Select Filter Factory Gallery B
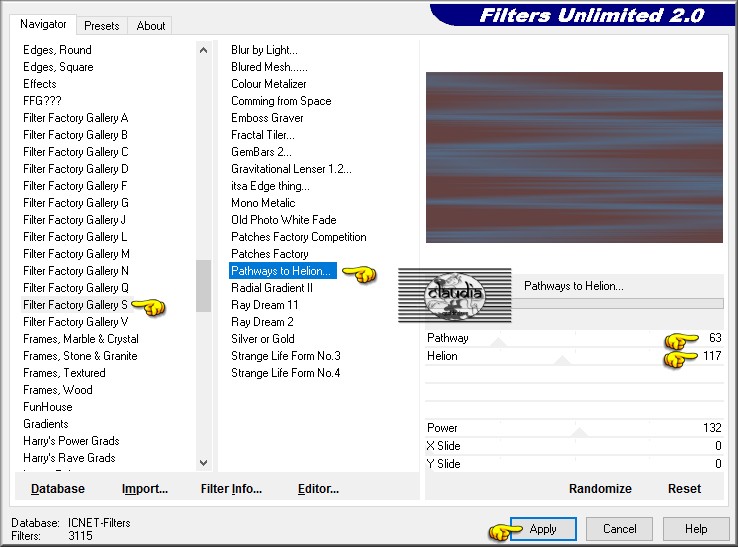Screen dimensions: 738x547 pos(75,135)
